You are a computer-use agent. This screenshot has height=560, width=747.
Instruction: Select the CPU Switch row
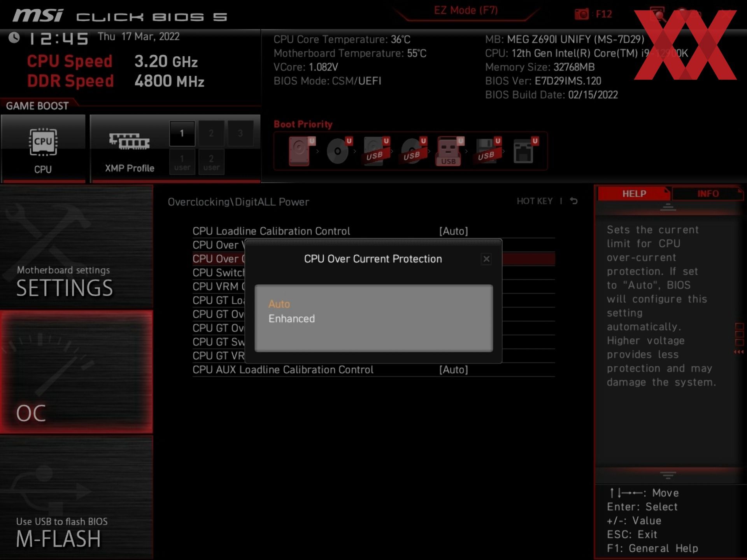(x=219, y=273)
